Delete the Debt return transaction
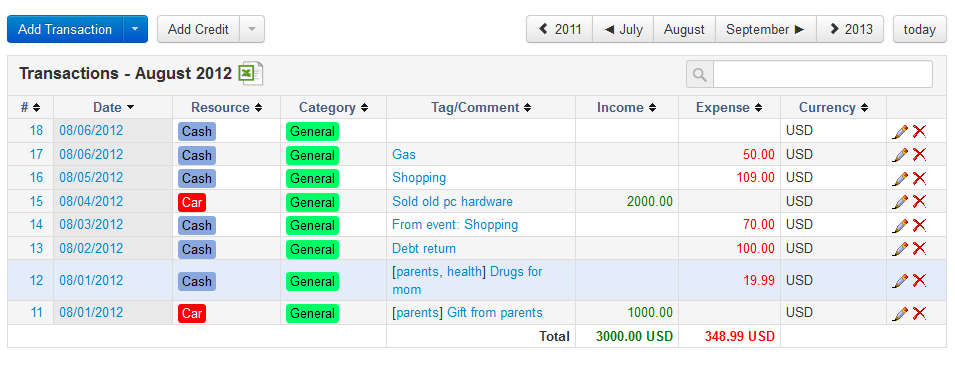Image resolution: width=955 pixels, height=371 pixels. tap(919, 249)
